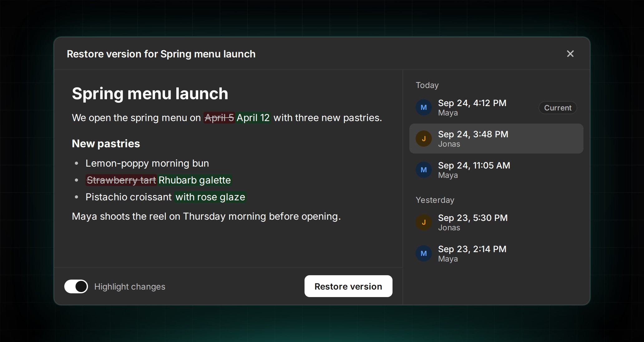Click the inserted text 'April 12'

click(253, 118)
